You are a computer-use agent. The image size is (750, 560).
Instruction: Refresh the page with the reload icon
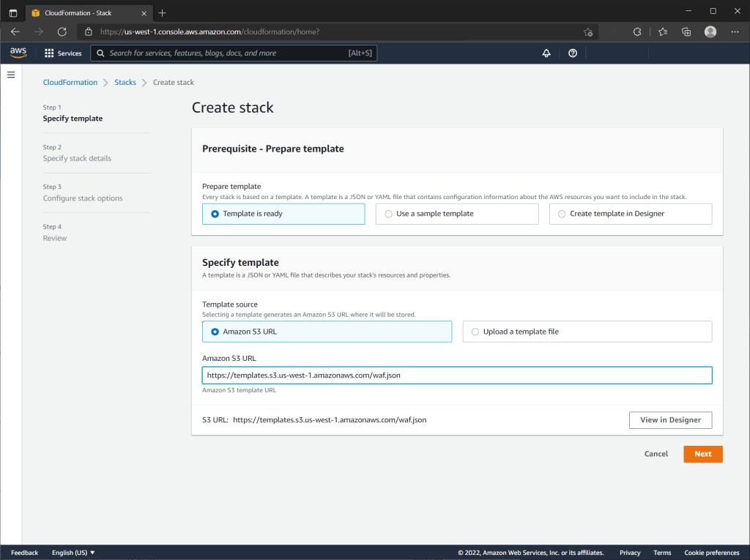[x=62, y=31]
